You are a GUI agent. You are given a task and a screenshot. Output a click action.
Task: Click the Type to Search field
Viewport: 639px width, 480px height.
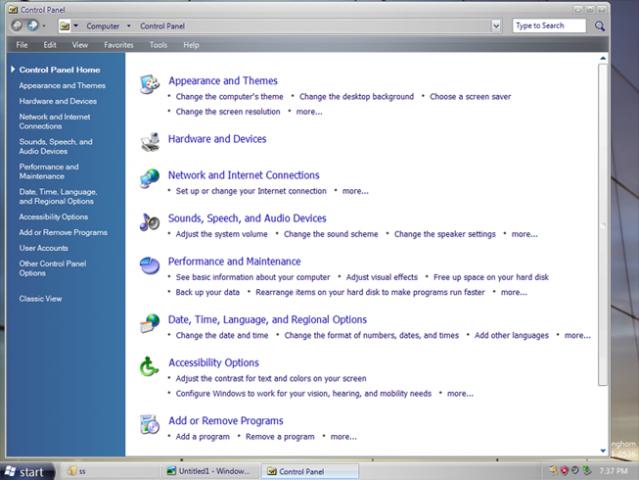(x=549, y=26)
